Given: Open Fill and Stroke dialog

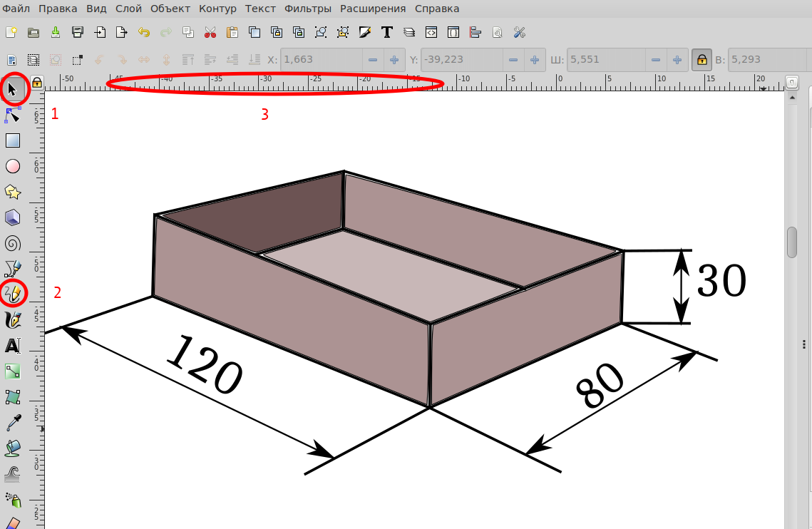Looking at the screenshot, I should 364,33.
